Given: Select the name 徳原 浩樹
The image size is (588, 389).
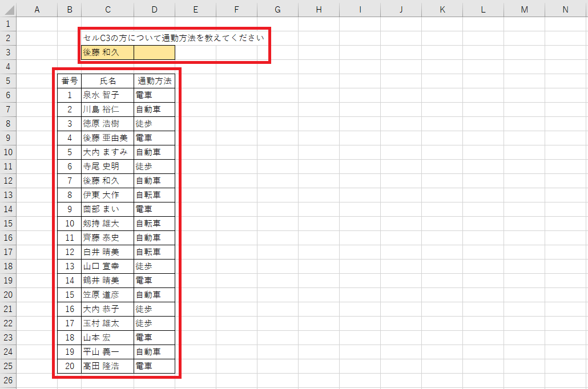Looking at the screenshot, I should coord(101,124).
